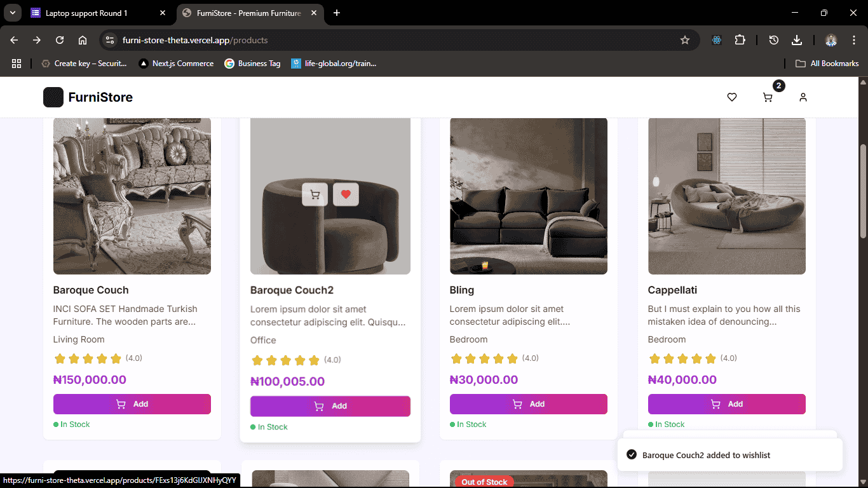Toggle the red heart on Baroque Couch2
The width and height of the screenshot is (868, 488).
[x=346, y=194]
